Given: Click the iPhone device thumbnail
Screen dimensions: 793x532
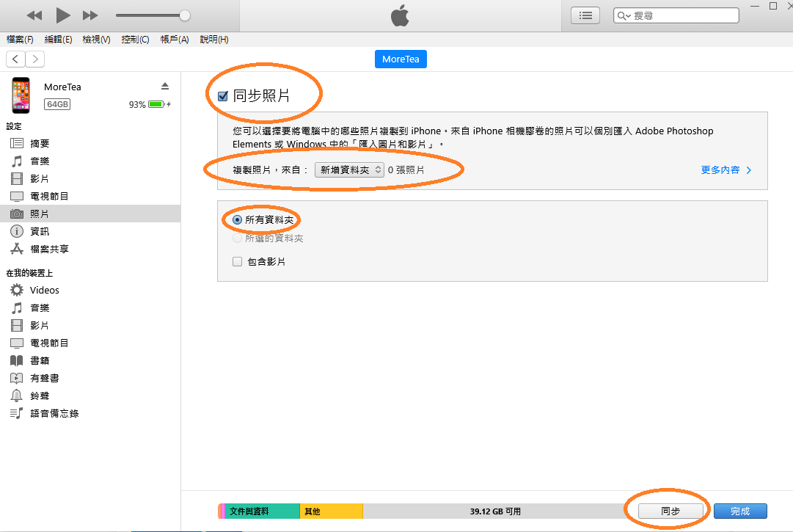Looking at the screenshot, I should pyautogui.click(x=21, y=95).
